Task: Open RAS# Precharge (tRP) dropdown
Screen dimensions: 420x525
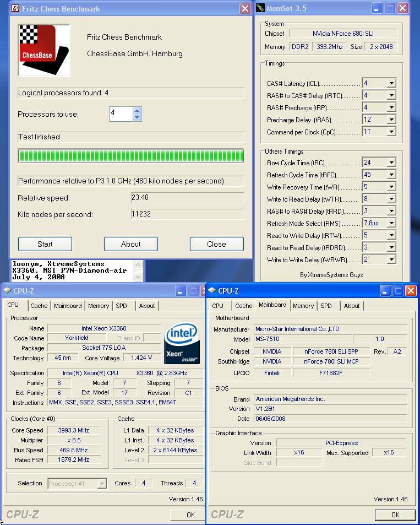Action: click(x=391, y=107)
